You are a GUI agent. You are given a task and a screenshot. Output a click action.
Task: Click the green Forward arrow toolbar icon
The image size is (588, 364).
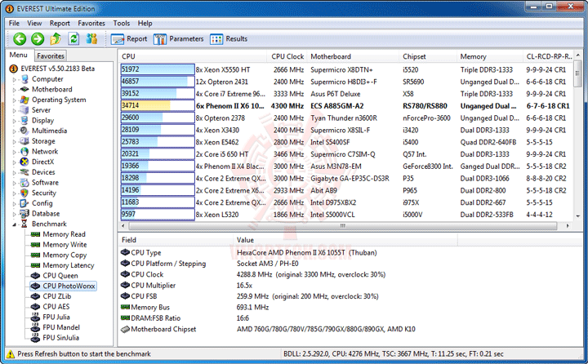point(38,38)
